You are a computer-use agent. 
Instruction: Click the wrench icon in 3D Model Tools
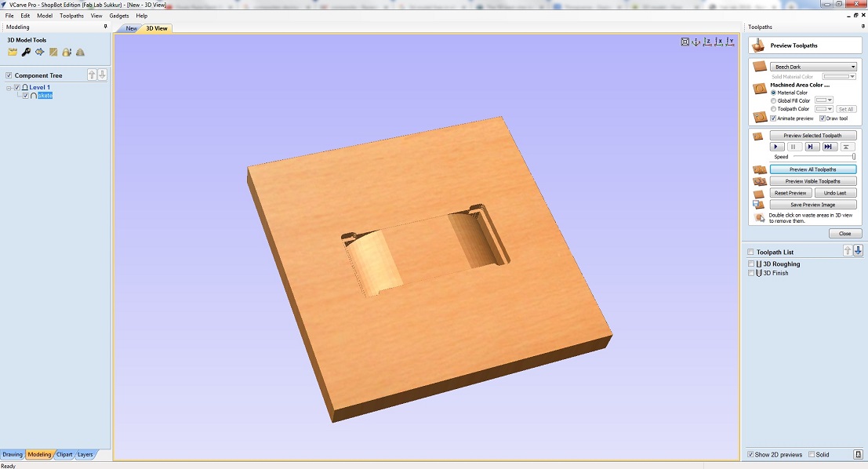tap(26, 52)
